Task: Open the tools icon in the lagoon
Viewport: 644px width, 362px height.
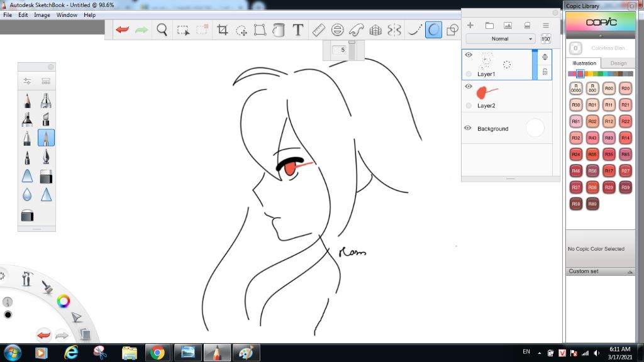Action: click(x=27, y=278)
